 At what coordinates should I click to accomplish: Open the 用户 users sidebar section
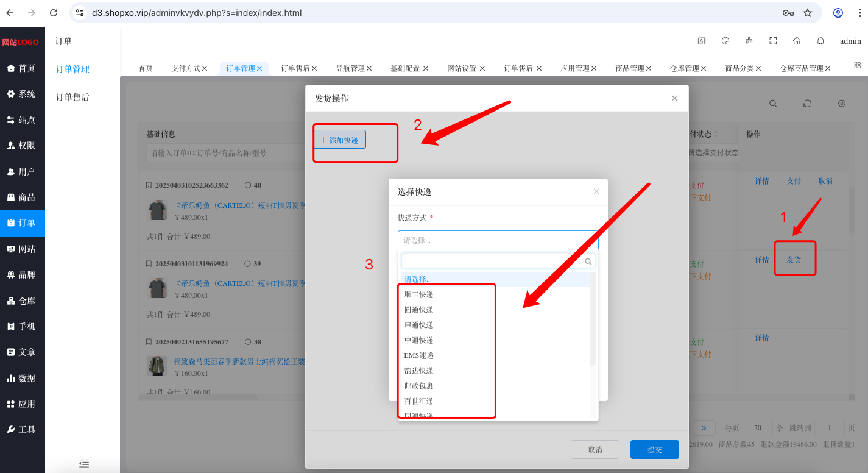pyautogui.click(x=22, y=172)
